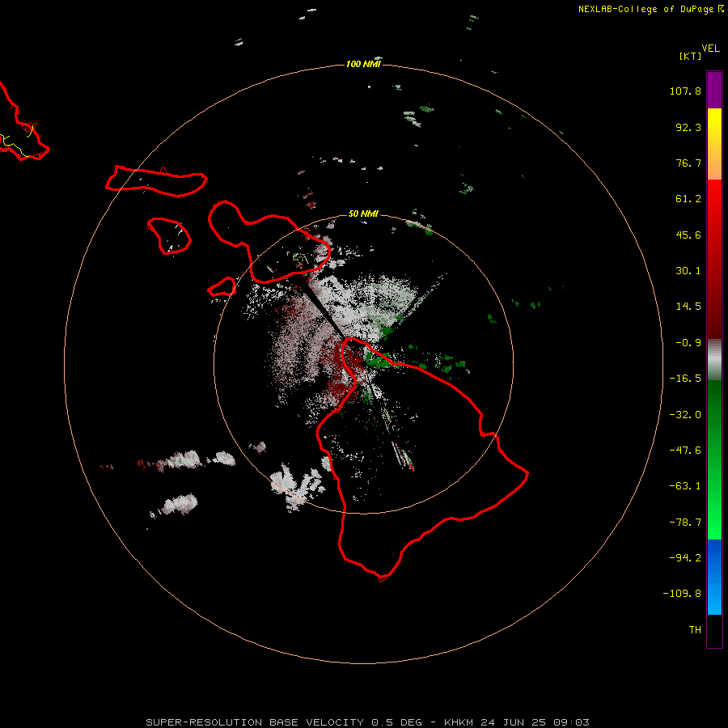
Task: Pick the black TH box at scale bottom
Action: [x=714, y=631]
